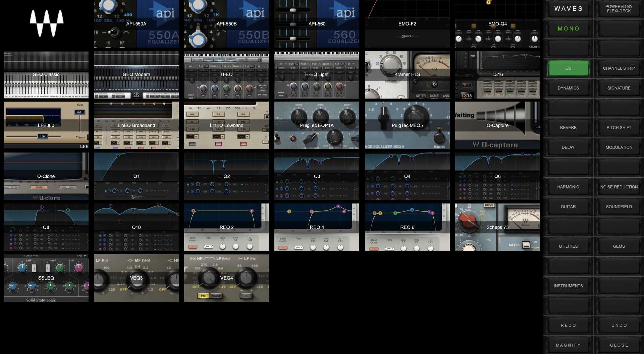Select the H-EQ plugin tile

[226, 74]
